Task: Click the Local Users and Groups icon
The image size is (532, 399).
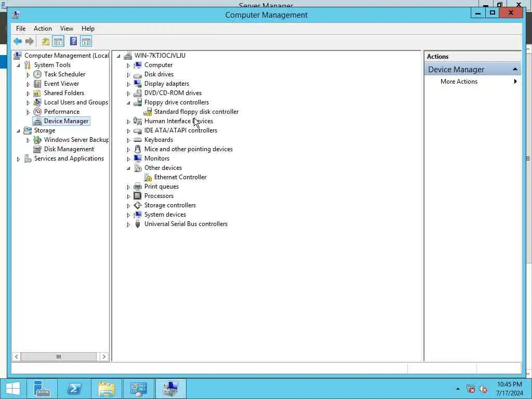Action: pyautogui.click(x=37, y=102)
